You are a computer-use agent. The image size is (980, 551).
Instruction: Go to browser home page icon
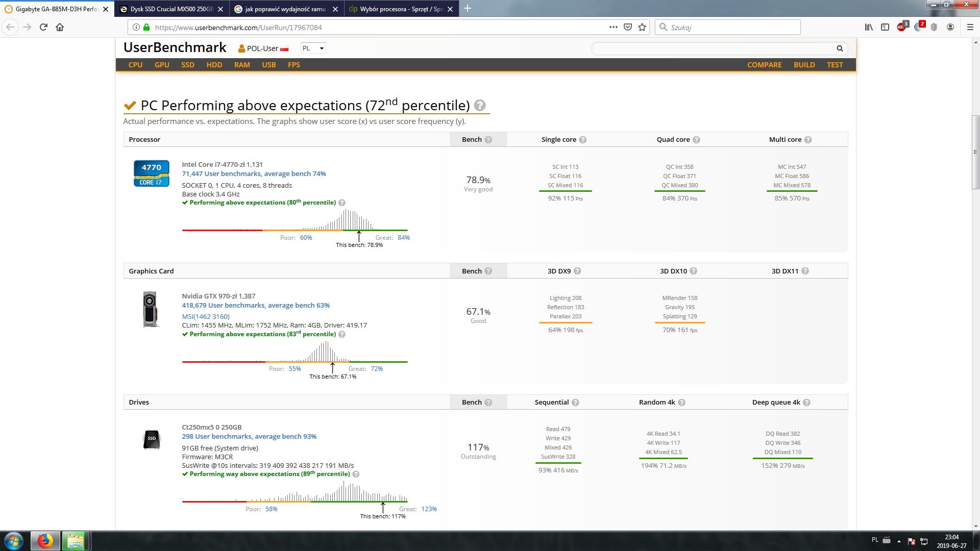pyautogui.click(x=60, y=27)
